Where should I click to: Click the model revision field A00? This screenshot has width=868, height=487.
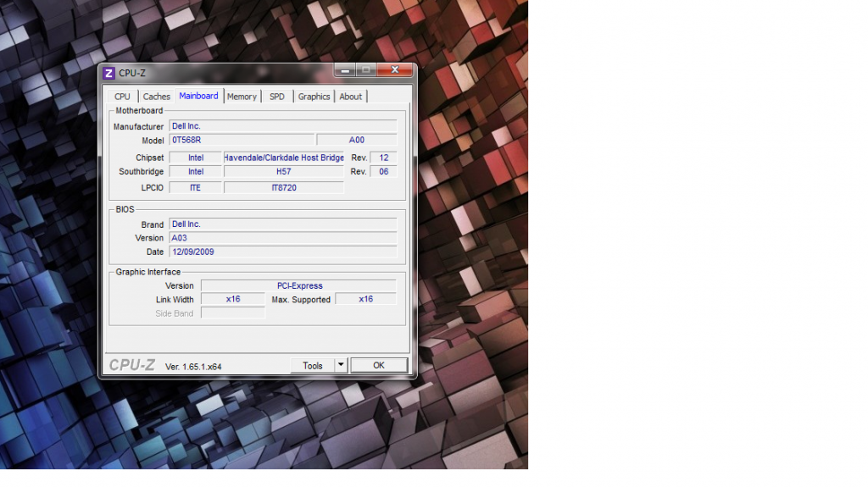pyautogui.click(x=357, y=140)
